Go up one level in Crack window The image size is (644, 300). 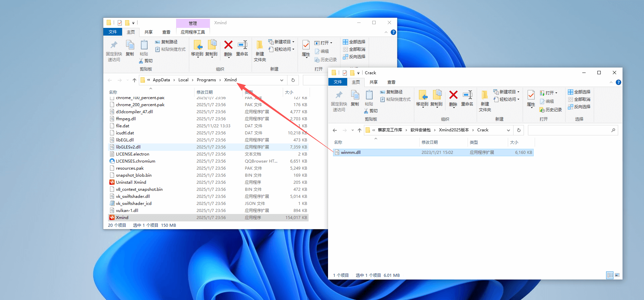[x=360, y=130]
